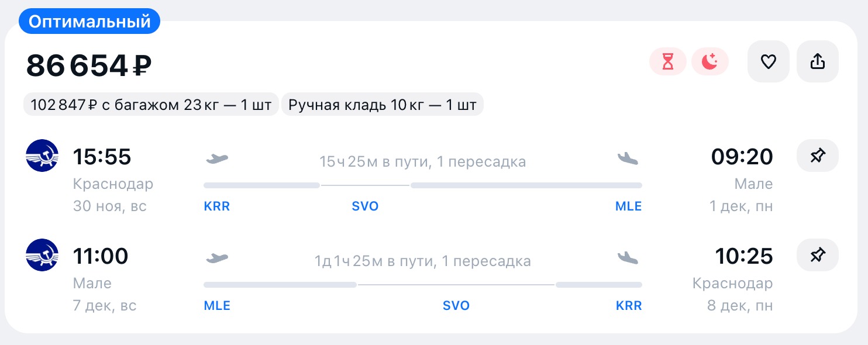The image size is (868, 345).
Task: Pin the Krasnodar to Male flight
Action: click(817, 156)
